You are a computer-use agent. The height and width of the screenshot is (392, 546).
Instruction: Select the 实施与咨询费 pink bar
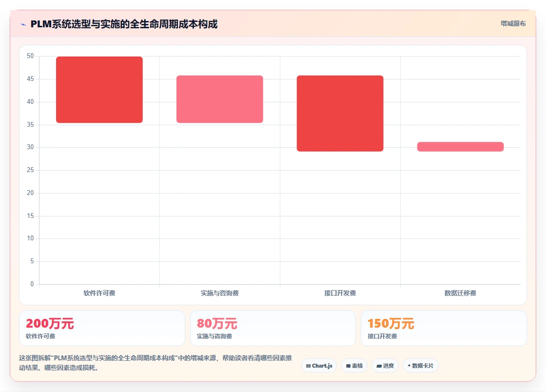[220, 99]
